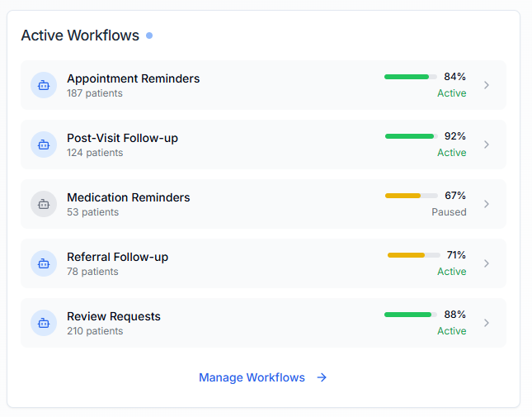This screenshot has width=532, height=417.
Task: Click the Referral Follow-up robot icon
Action: [x=44, y=263]
